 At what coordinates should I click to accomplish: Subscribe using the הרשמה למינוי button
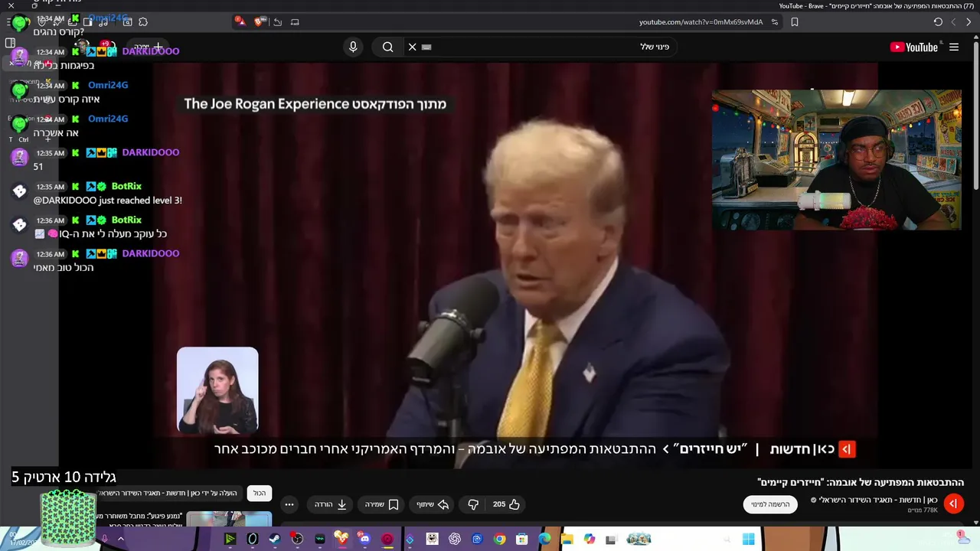point(770,504)
